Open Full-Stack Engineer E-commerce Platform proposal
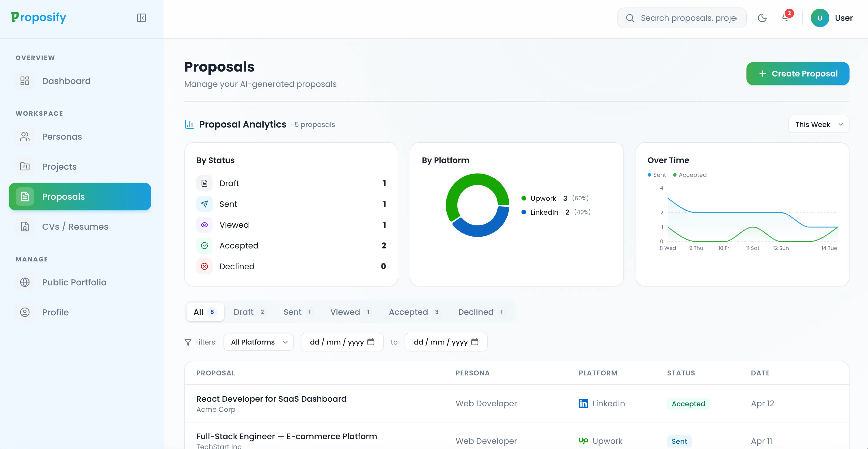This screenshot has width=868, height=449. 286,436
